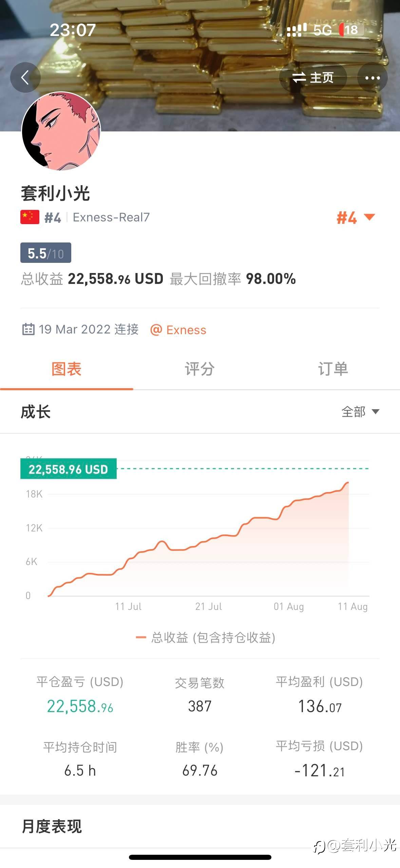Tap the green 22,558.96 USD chart label
400x868 pixels.
coord(69,469)
